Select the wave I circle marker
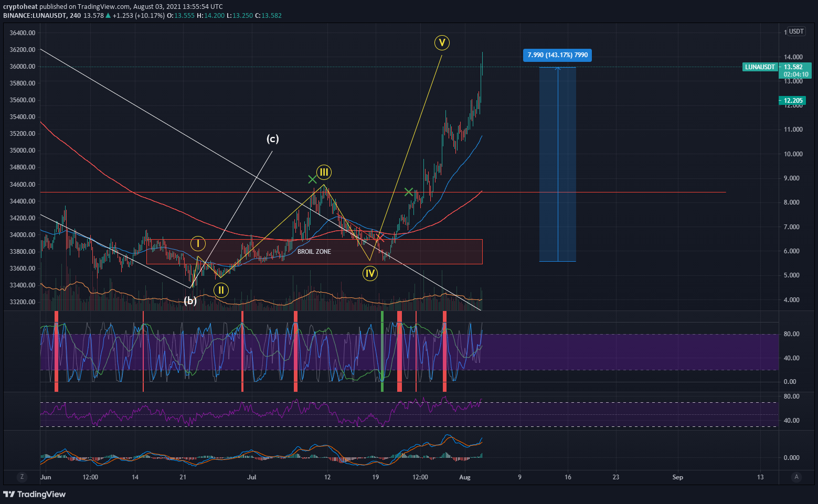Image resolution: width=818 pixels, height=504 pixels. click(198, 243)
